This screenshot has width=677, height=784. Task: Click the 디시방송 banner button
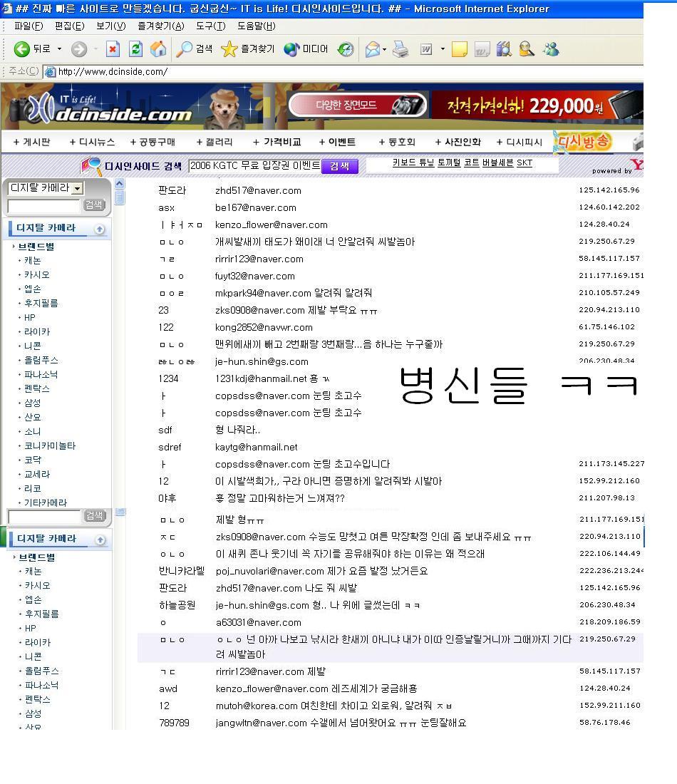pos(583,142)
